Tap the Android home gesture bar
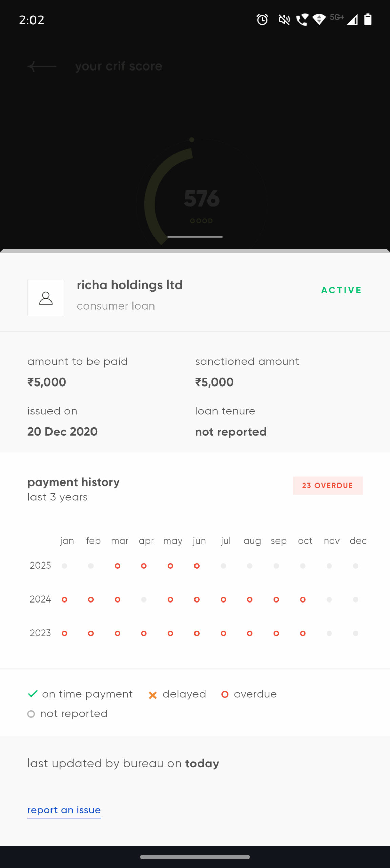This screenshot has width=390, height=868. [195, 857]
